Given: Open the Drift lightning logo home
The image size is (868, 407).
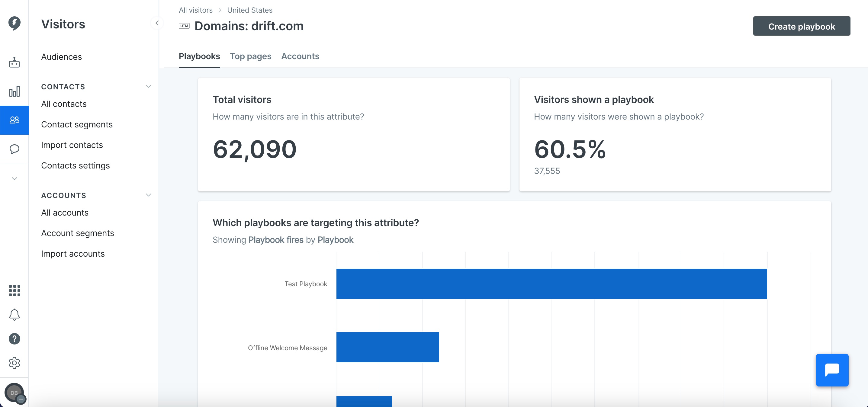Looking at the screenshot, I should (x=14, y=23).
